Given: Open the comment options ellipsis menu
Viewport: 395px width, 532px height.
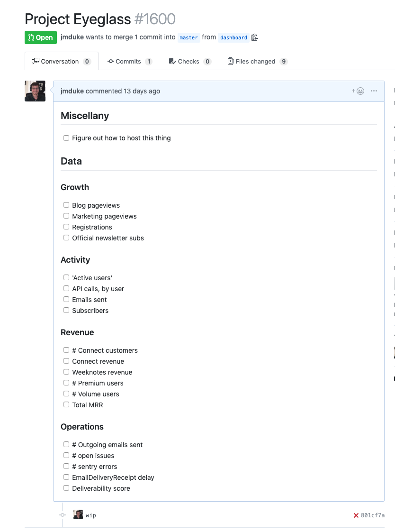Looking at the screenshot, I should 374,91.
